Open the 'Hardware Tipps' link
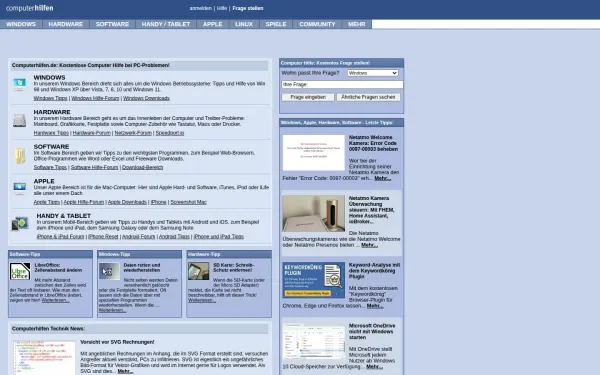The height and width of the screenshot is (375, 600). pos(51,133)
